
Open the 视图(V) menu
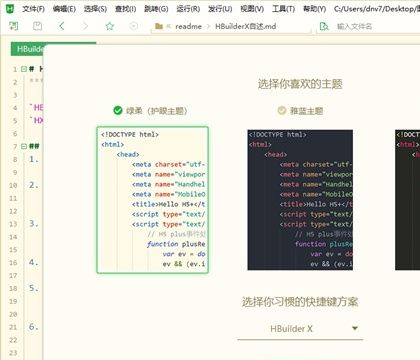coord(252,9)
